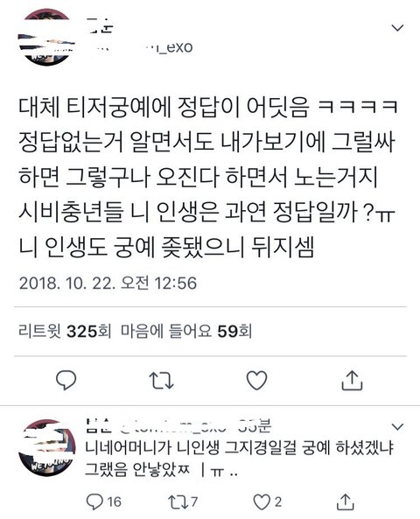Like the main tweet with heart icon

click(257, 380)
